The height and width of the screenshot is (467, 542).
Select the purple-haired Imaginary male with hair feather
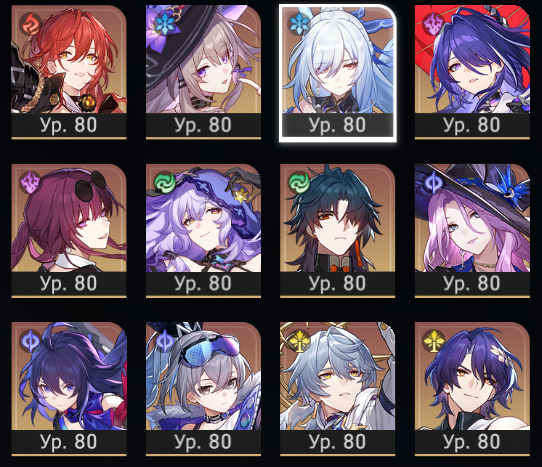(472, 389)
